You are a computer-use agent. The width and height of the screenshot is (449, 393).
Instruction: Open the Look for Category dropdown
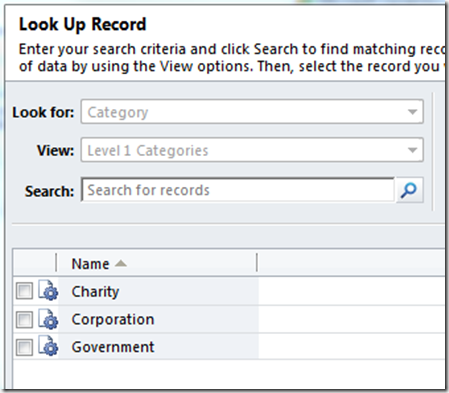pos(252,112)
